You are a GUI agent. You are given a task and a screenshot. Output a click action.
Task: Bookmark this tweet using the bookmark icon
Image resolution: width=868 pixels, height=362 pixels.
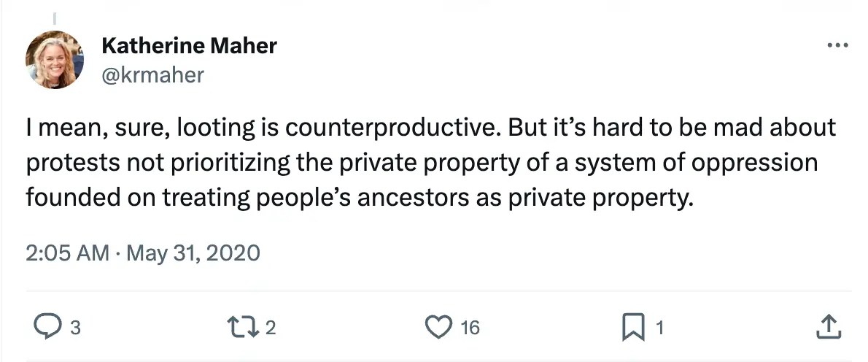632,328
